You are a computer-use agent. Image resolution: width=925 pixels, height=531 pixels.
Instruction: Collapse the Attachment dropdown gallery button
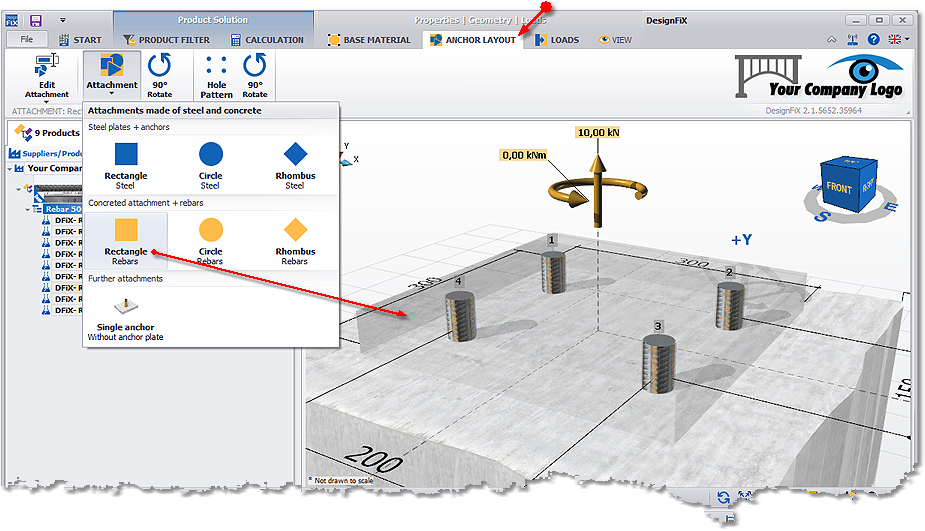click(x=111, y=74)
